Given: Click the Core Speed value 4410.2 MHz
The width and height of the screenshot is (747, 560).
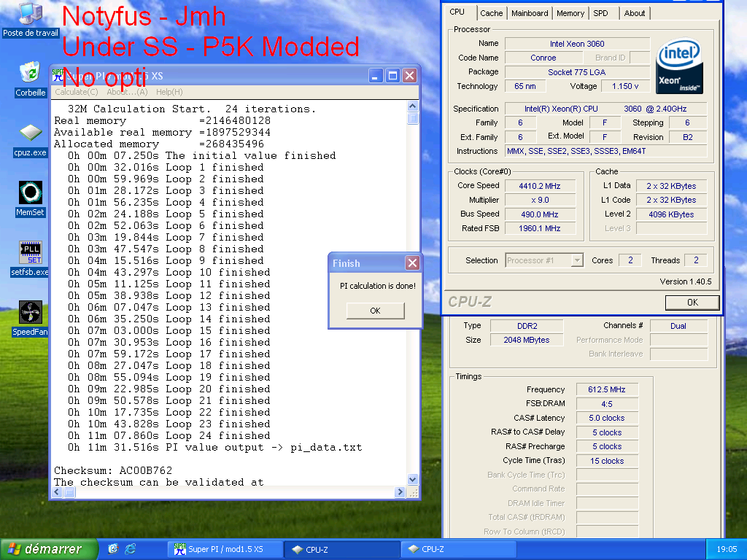Looking at the screenshot, I should click(x=540, y=186).
